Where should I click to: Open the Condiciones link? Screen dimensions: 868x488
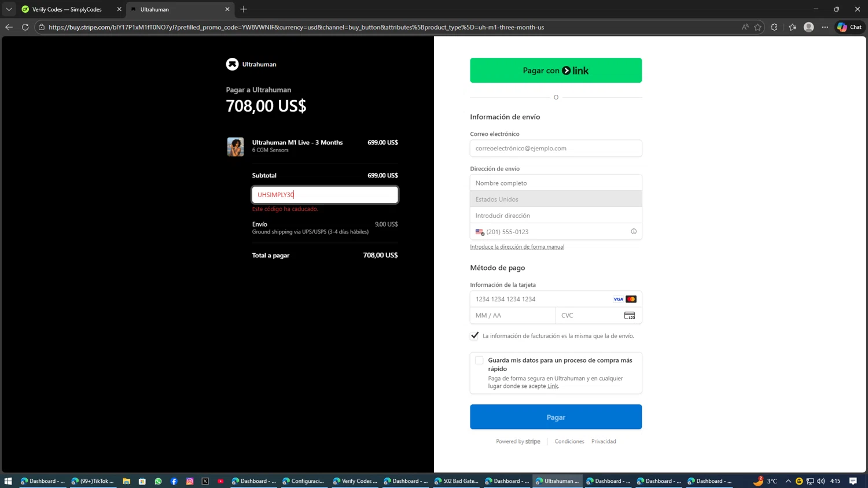[x=569, y=441]
